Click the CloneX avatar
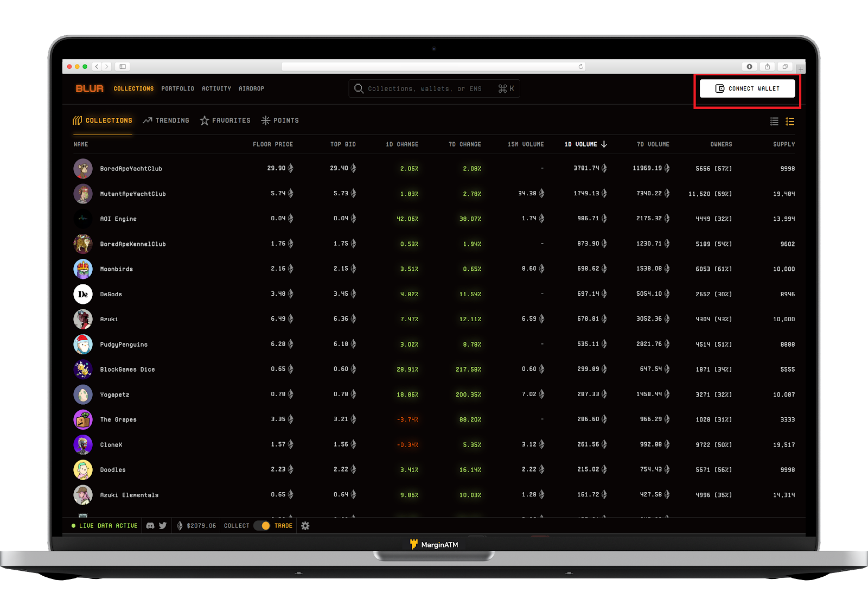The height and width of the screenshot is (605, 868). tap(83, 445)
